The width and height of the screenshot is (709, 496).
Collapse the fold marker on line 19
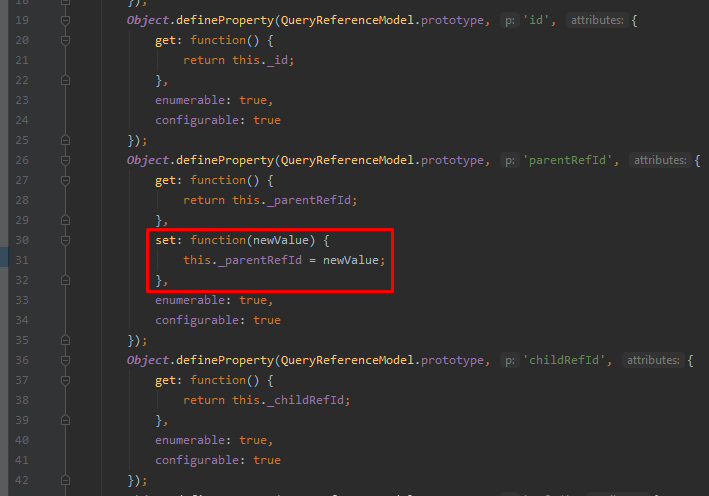66,20
